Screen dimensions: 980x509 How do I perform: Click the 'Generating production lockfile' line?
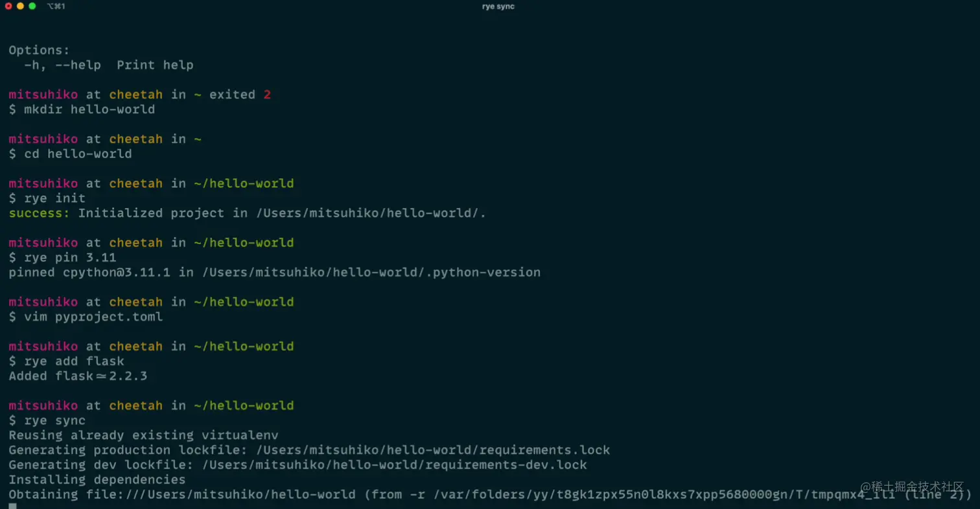(309, 450)
